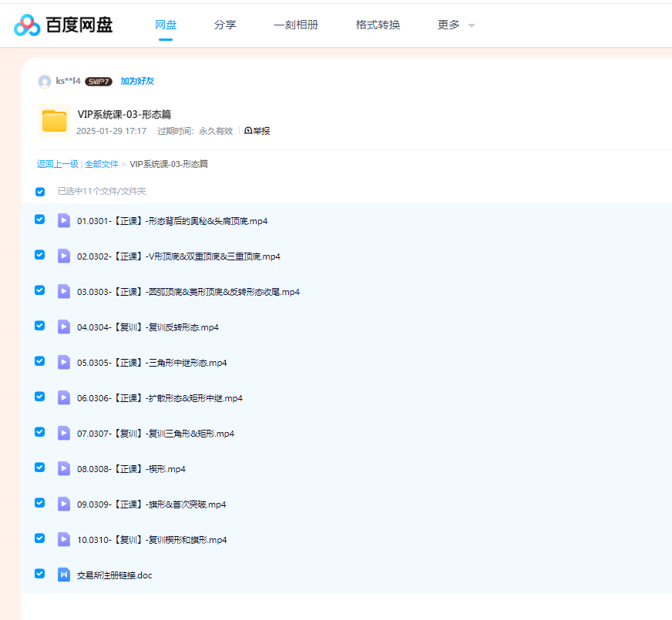The height and width of the screenshot is (620, 672).
Task: Open file 01.0301-【正课】-形态背后的奥秘&头肩顶底.mp4
Action: click(173, 221)
